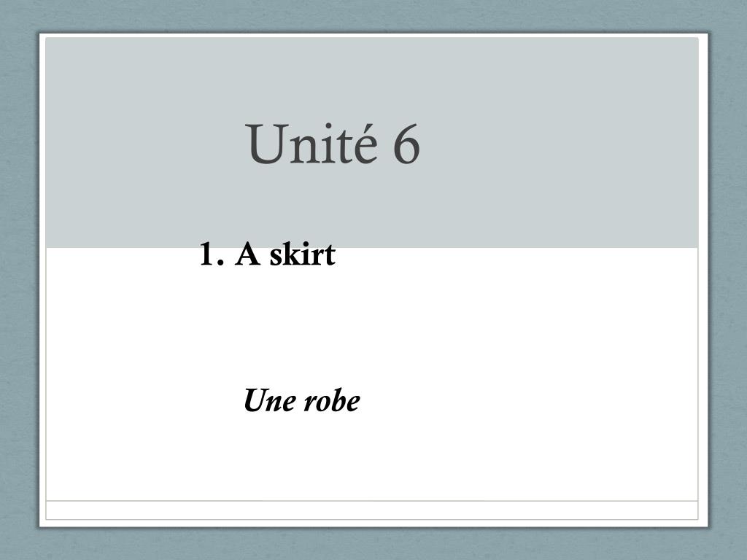
Task: Click blank white area left of 'Une robe'
Action: (143, 400)
